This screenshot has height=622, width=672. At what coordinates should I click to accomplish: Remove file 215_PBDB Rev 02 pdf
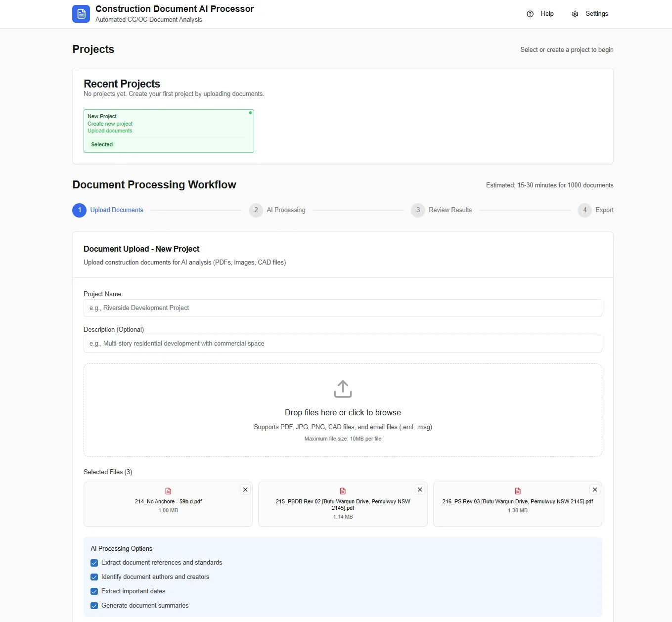tap(420, 489)
